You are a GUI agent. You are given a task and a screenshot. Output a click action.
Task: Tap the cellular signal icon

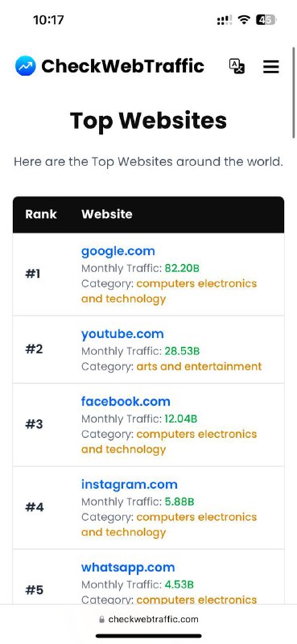(225, 19)
